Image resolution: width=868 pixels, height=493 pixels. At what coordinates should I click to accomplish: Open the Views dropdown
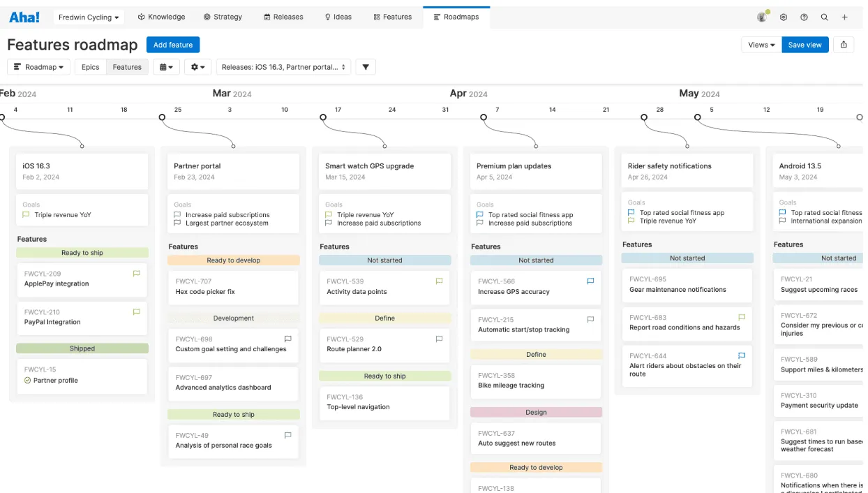pyautogui.click(x=761, y=45)
